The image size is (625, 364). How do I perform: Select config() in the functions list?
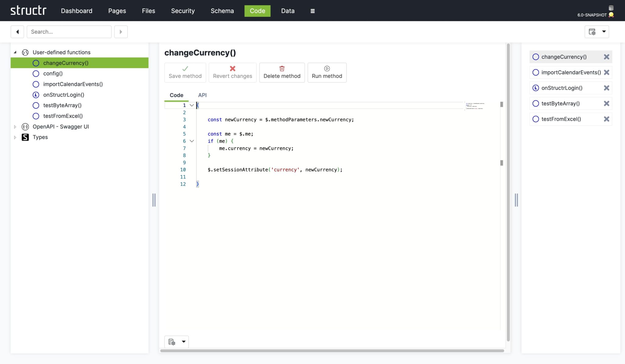[53, 73]
